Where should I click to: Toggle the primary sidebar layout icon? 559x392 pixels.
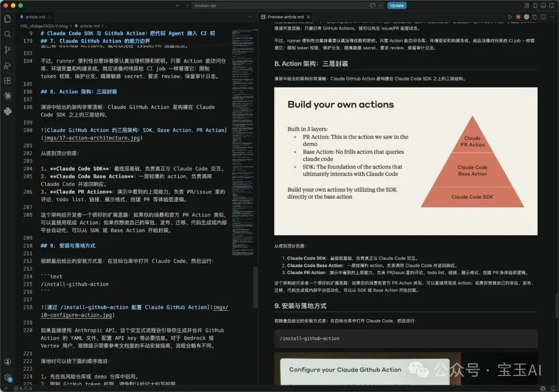click(535, 5)
